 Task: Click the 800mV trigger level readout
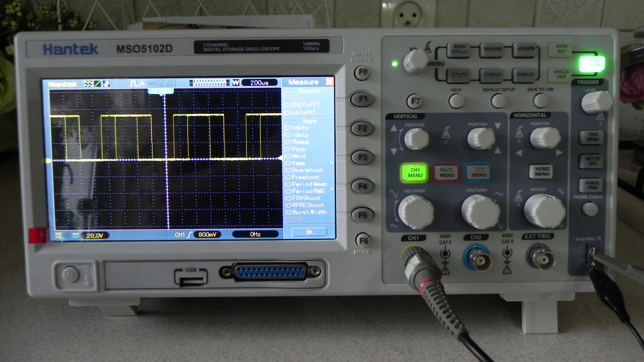[207, 235]
